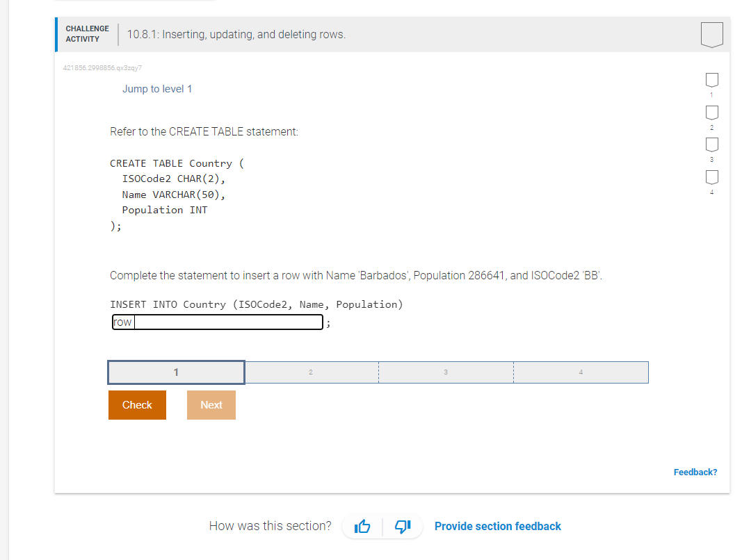Select the CHALLENGE ACTIVITY label icon area

[86, 33]
